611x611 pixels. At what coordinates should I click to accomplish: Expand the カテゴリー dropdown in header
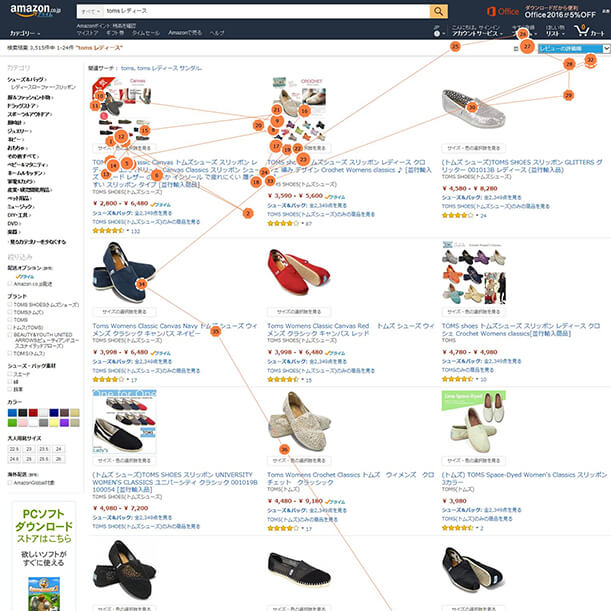(25, 34)
